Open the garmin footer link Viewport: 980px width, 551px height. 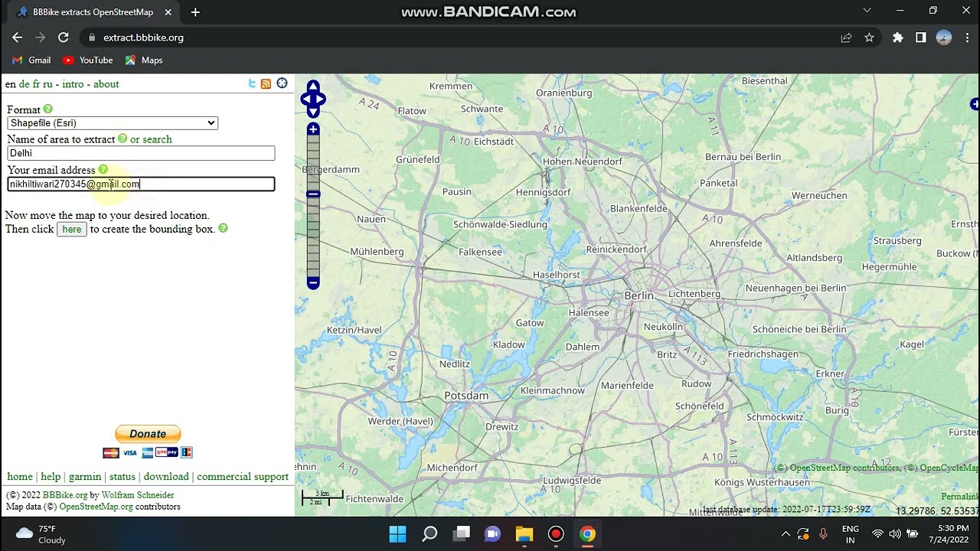tap(85, 476)
